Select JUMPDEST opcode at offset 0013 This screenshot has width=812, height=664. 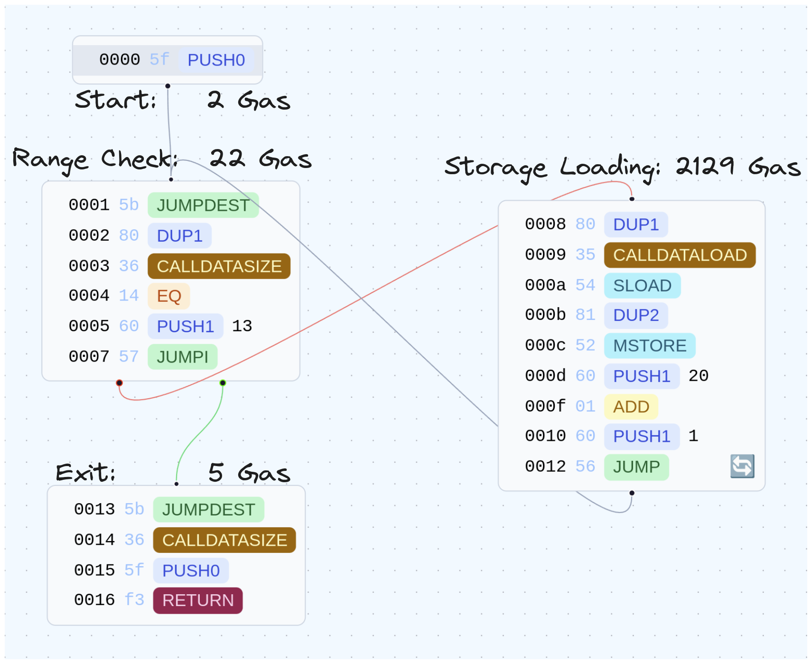tap(209, 509)
